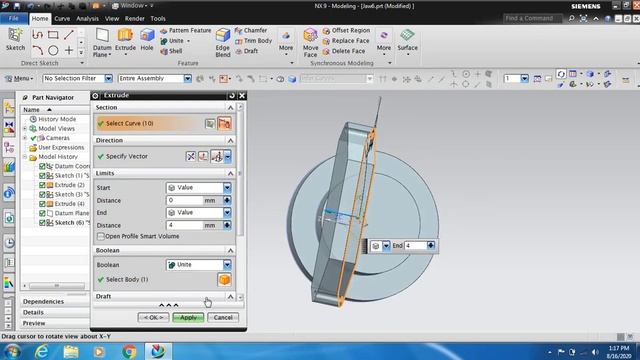This screenshot has height=360, width=640.
Task: Click the Select Body cube icon
Action: [x=224, y=280]
